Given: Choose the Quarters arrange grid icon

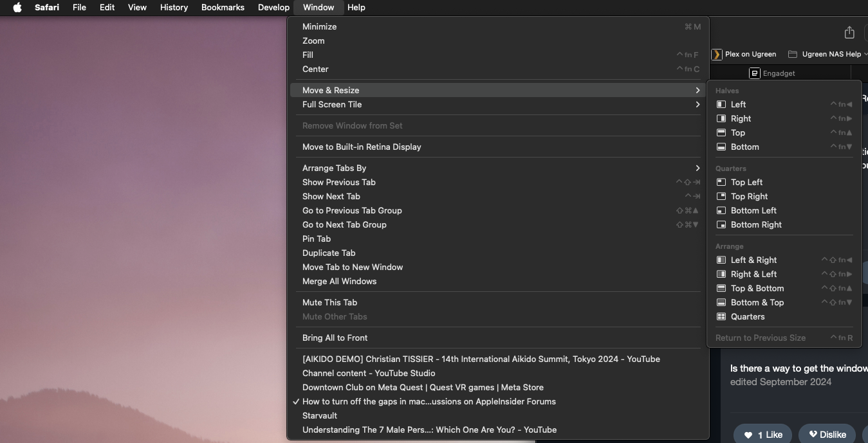Looking at the screenshot, I should pos(721,316).
